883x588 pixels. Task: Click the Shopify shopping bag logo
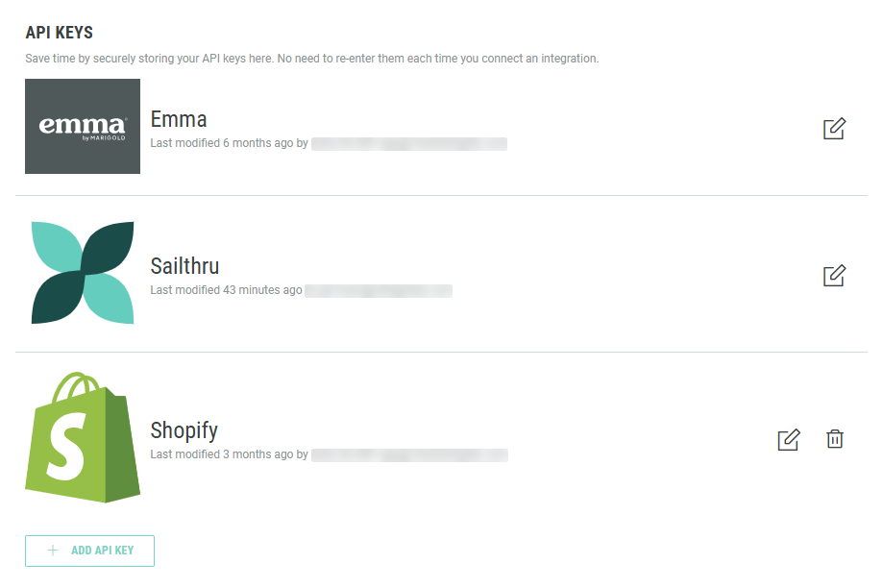coord(83,437)
